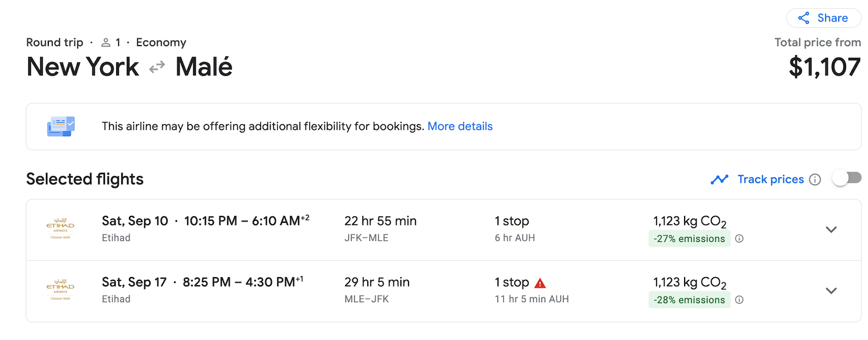Select the passenger count person icon
Screen dimensions: 868x340
[x=107, y=42]
